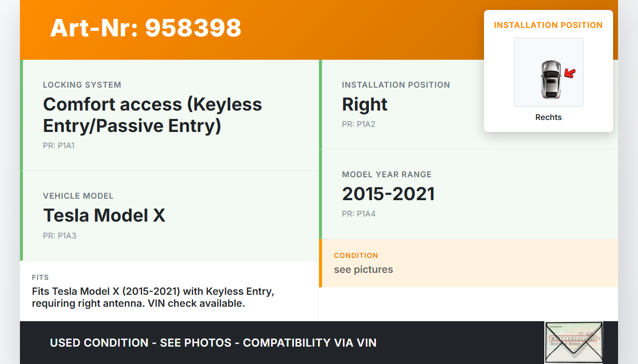The height and width of the screenshot is (364, 638).
Task: Click the LOCKING SYSTEM label
Action: pyautogui.click(x=82, y=85)
